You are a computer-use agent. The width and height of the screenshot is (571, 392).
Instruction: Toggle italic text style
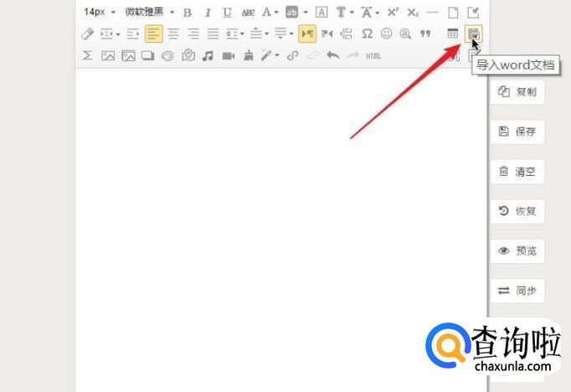click(x=208, y=13)
